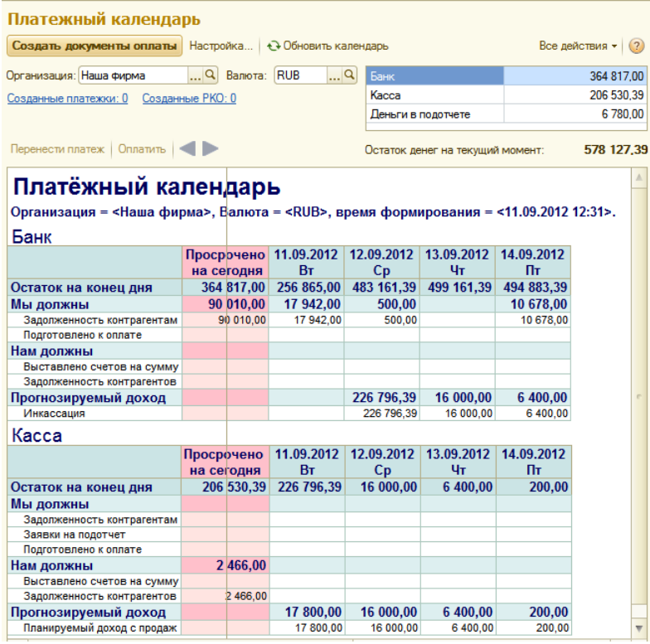The height and width of the screenshot is (644, 650).
Task: Click Банк table Просрочено на сегодня header
Action: tap(226, 262)
